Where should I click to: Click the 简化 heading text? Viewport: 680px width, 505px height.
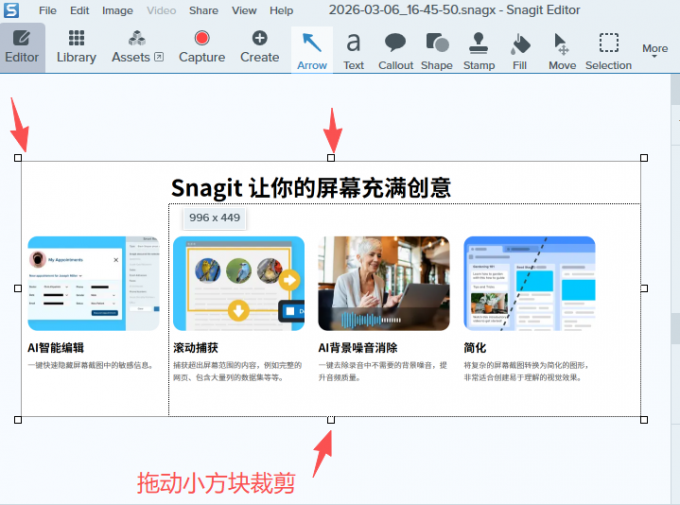pyautogui.click(x=474, y=348)
